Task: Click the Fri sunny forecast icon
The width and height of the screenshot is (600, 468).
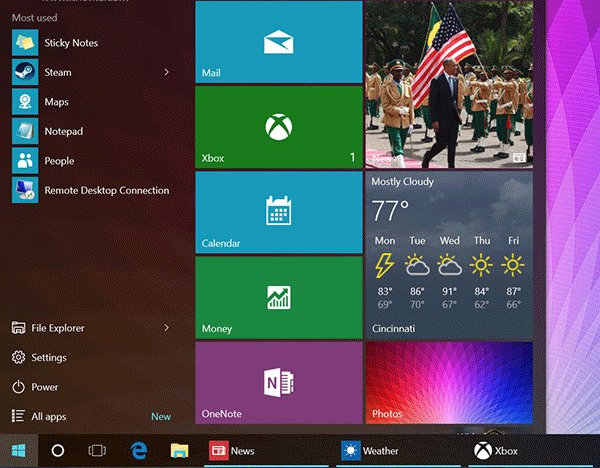Action: click(513, 265)
